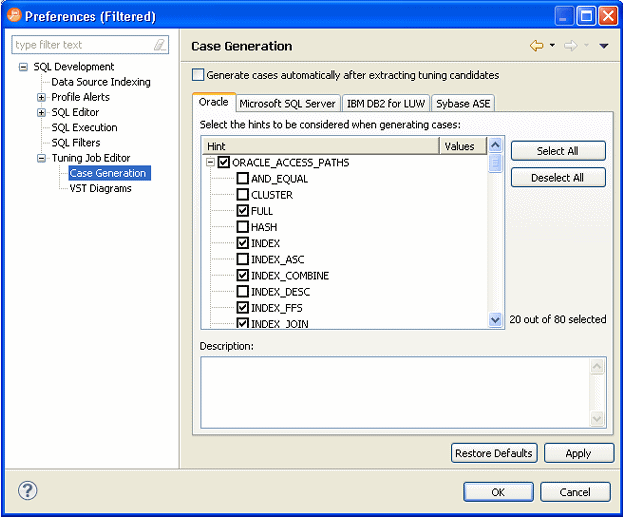Uncheck the INDEX_COMBINE hint checkbox
Image resolution: width=623 pixels, height=517 pixels.
(243, 275)
